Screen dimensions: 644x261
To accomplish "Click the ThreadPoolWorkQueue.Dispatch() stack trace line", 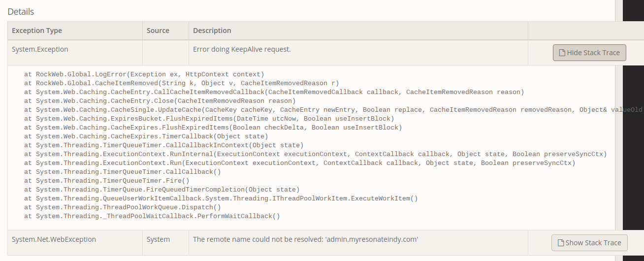I will coord(122,207).
